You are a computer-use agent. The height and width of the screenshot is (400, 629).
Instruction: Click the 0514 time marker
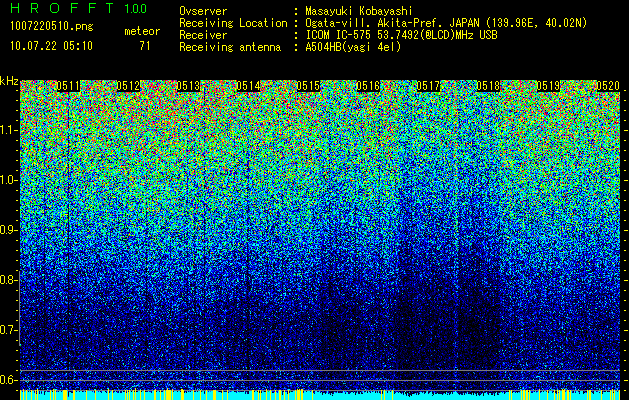pos(248,86)
